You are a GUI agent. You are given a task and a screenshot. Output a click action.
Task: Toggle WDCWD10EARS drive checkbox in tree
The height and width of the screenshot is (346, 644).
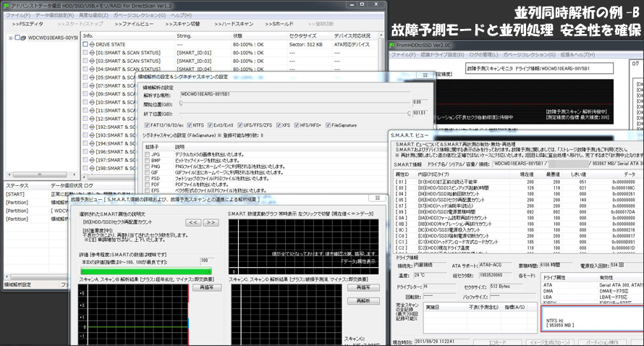[17, 38]
